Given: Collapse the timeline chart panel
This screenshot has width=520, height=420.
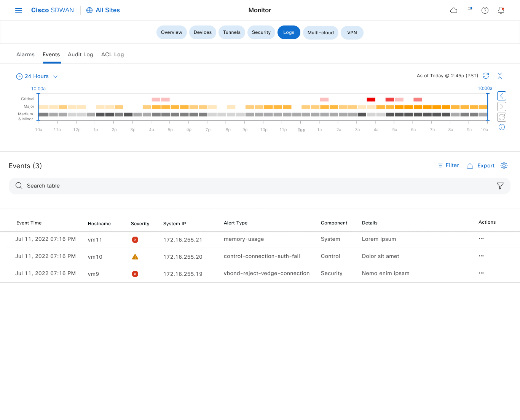Looking at the screenshot, I should (500, 76).
